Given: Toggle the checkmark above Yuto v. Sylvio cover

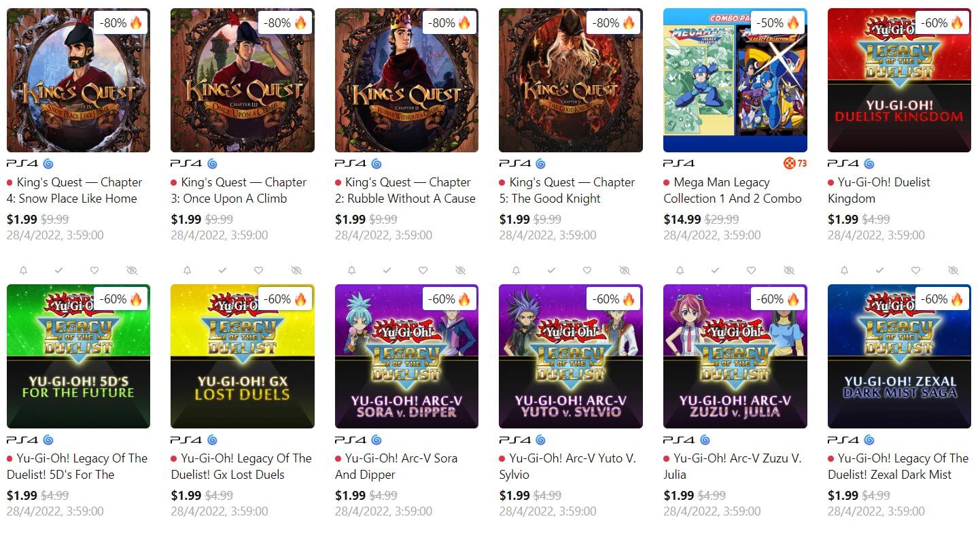Looking at the screenshot, I should coord(551,271).
